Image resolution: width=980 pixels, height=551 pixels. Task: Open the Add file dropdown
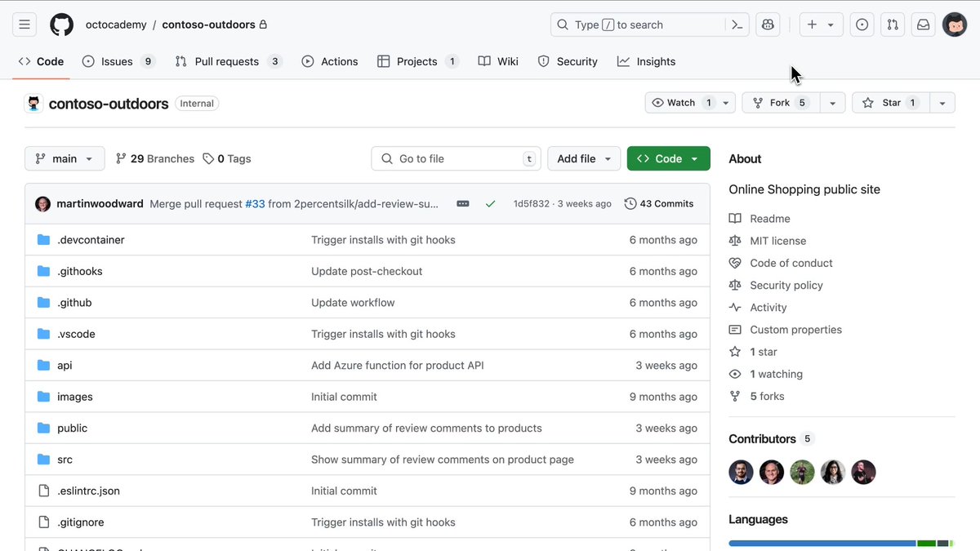pos(584,158)
